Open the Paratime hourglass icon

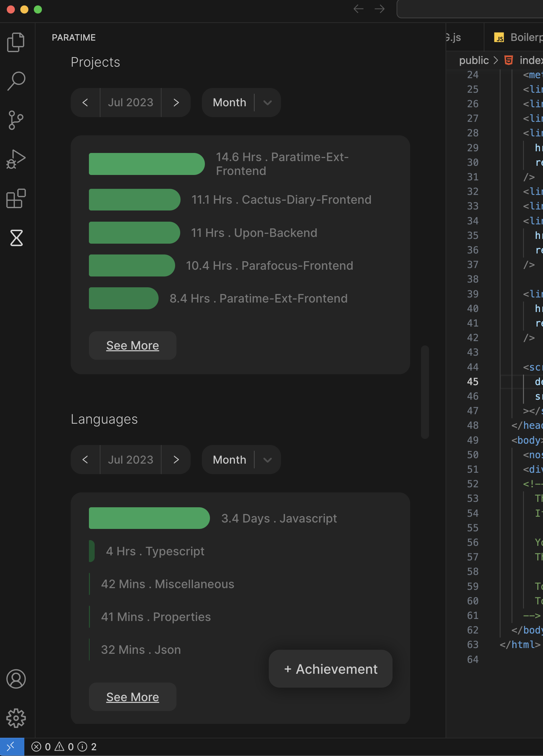pyautogui.click(x=16, y=238)
